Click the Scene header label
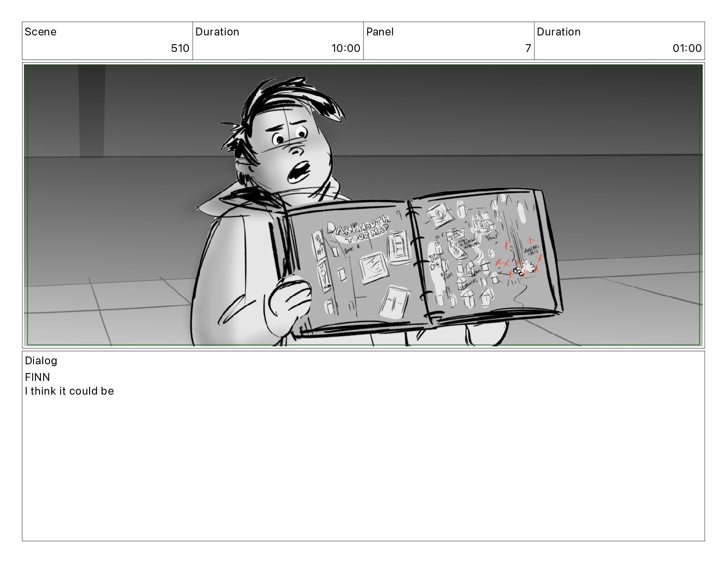Image resolution: width=728 pixels, height=563 pixels. (x=40, y=32)
